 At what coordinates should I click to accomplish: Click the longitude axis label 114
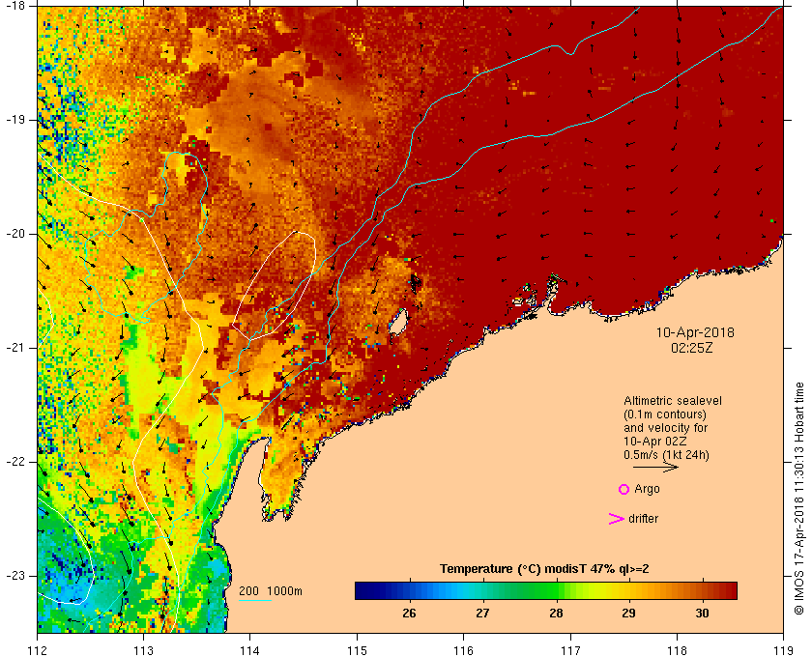click(250, 650)
